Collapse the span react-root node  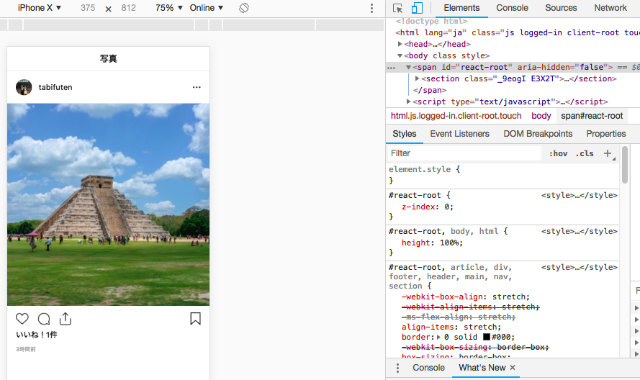point(408,67)
